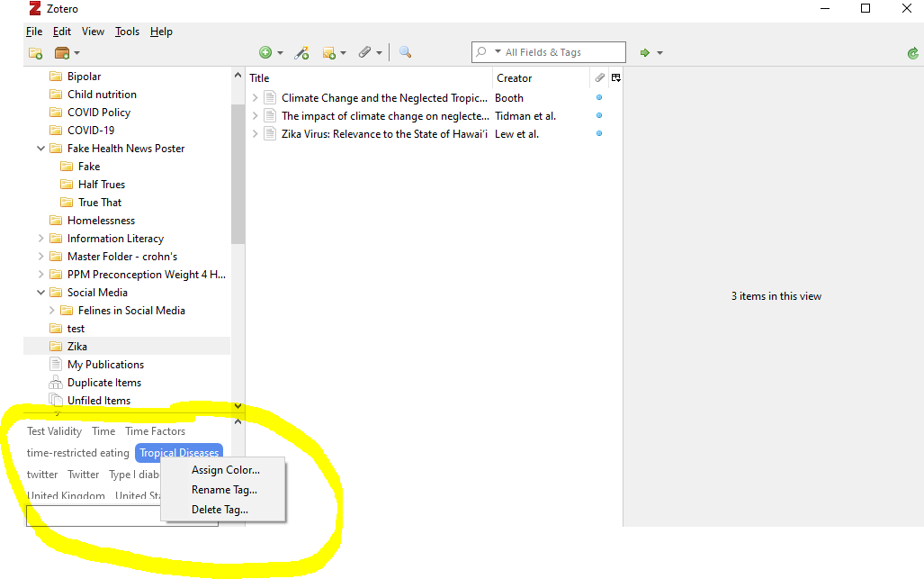This screenshot has width=924, height=579.
Task: Open the New Note dropdown arrow
Action: 343,53
